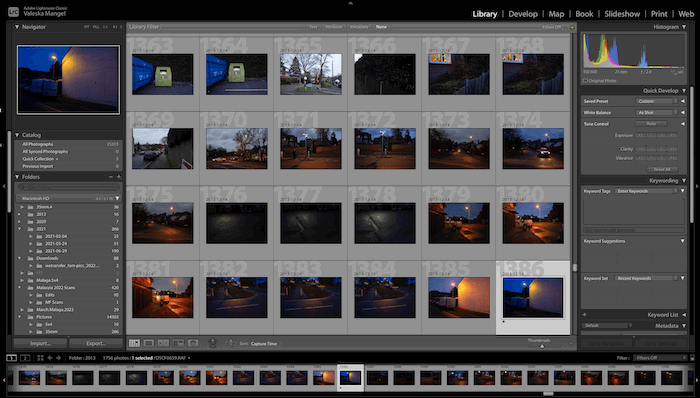Open the second monitor window button
Image resolution: width=700 pixels, height=398 pixels.
(x=25, y=358)
